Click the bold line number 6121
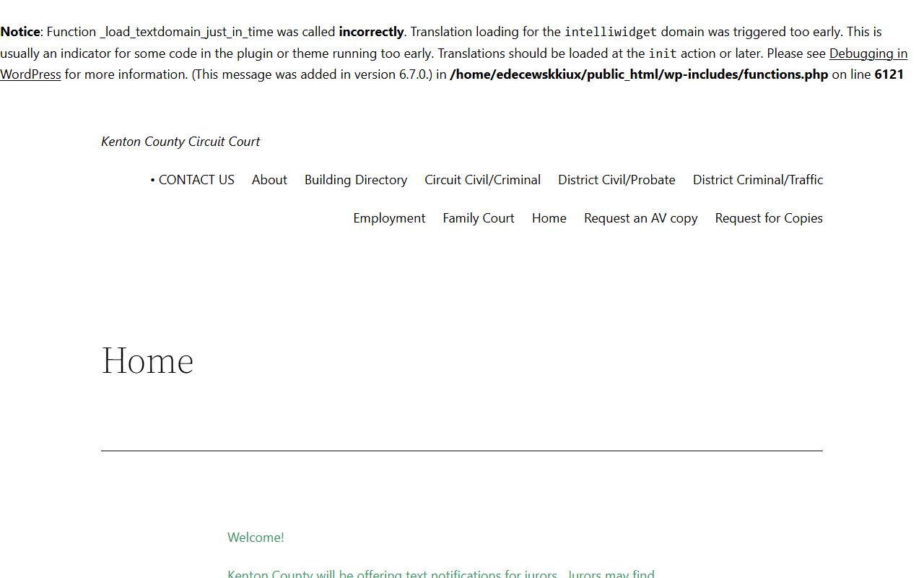Viewport: 924px width, 578px height. point(889,74)
